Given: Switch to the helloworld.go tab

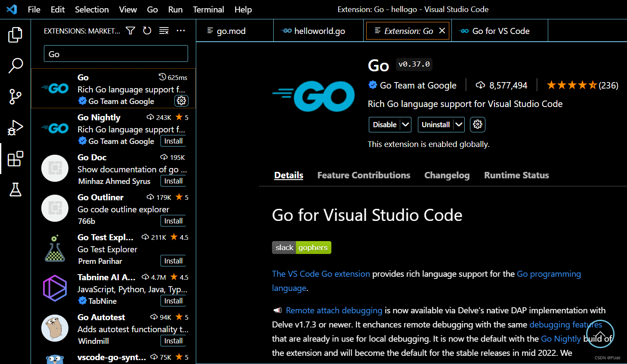Looking at the screenshot, I should [318, 31].
